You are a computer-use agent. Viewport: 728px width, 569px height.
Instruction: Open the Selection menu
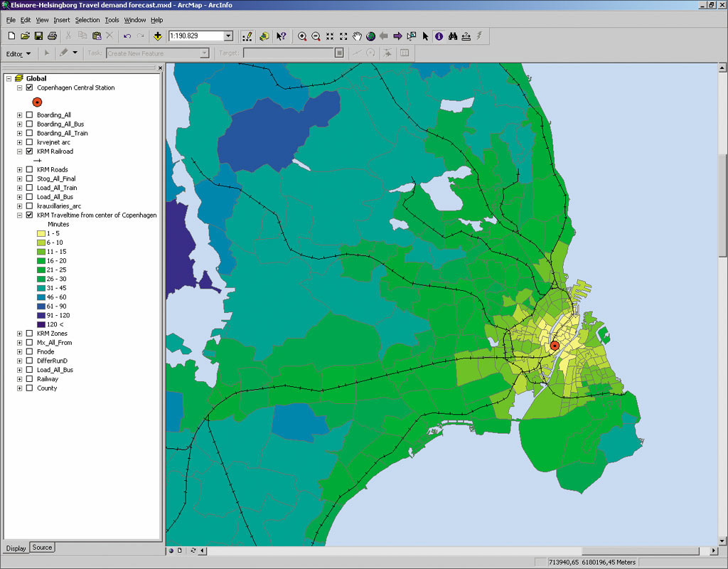(x=87, y=20)
